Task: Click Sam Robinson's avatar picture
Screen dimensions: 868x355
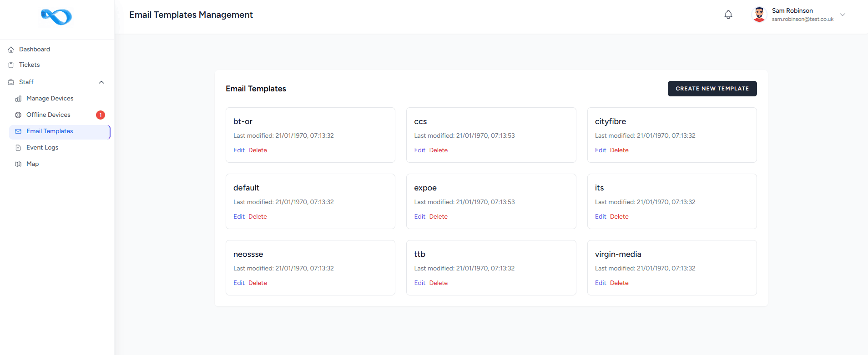Action: point(759,15)
